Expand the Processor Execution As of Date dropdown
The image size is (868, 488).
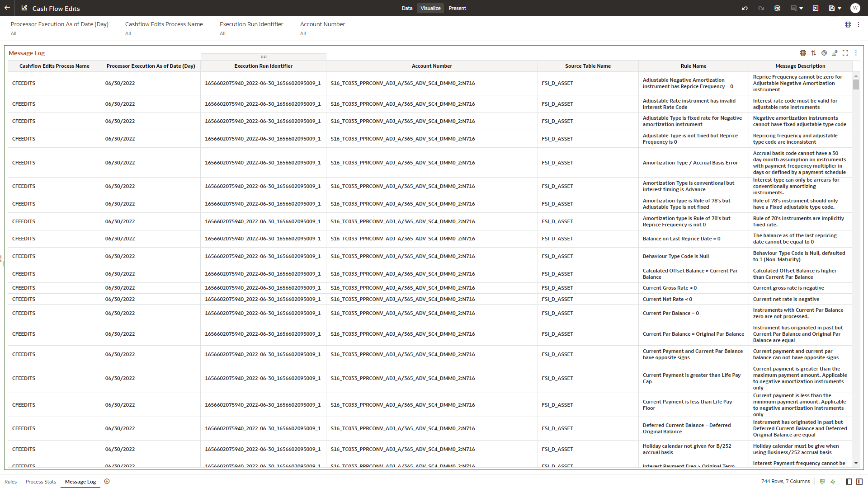[60, 33]
